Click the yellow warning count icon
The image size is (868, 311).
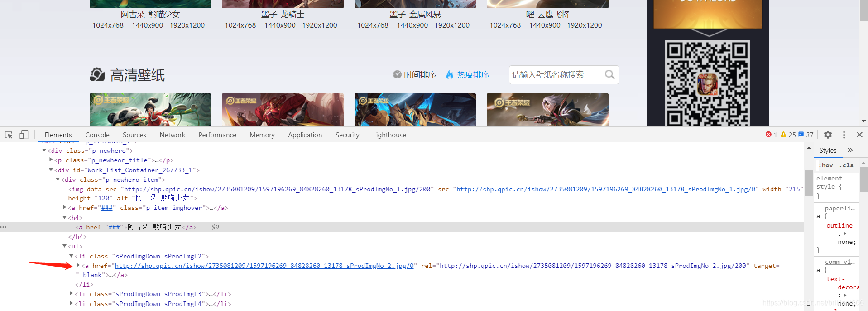(783, 135)
